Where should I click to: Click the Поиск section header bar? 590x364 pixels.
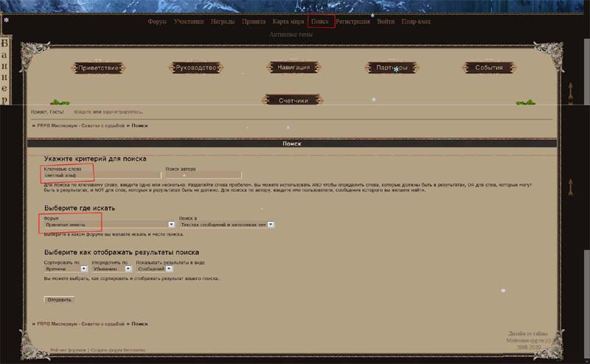(292, 144)
